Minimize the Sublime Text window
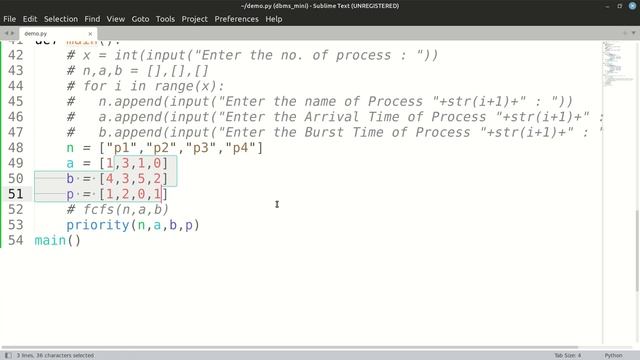 [x=607, y=6]
